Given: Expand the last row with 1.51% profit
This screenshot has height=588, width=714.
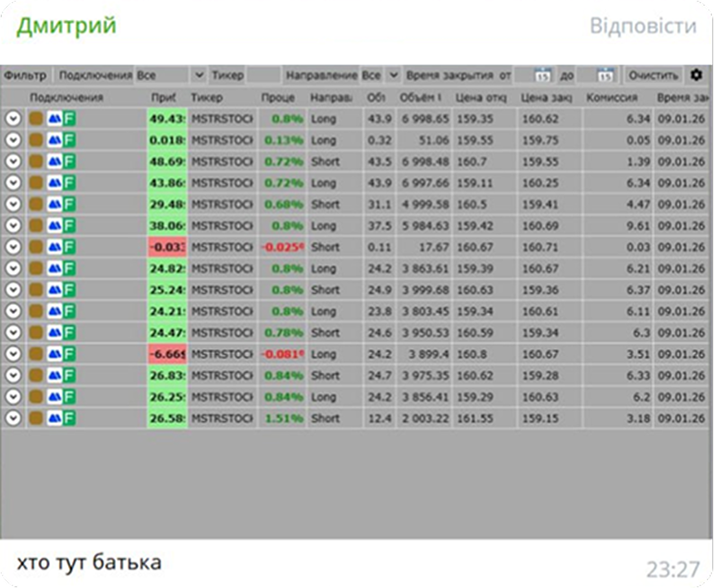Looking at the screenshot, I should click(13, 418).
